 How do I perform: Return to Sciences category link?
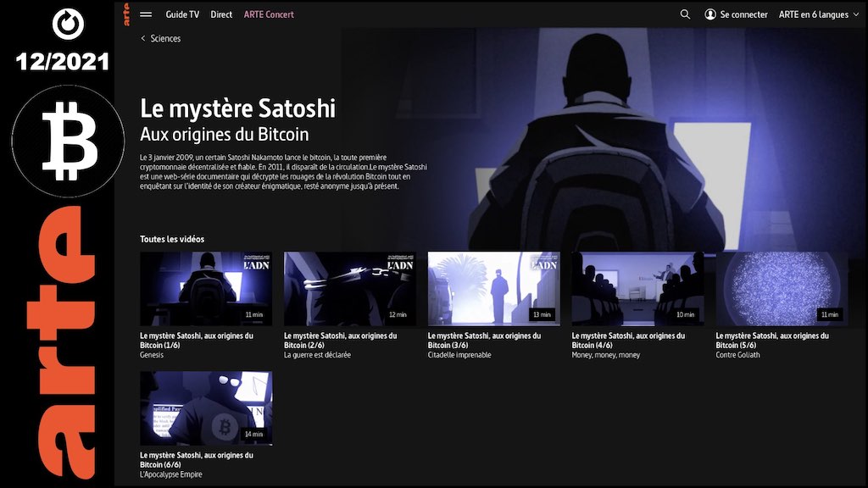tap(165, 38)
